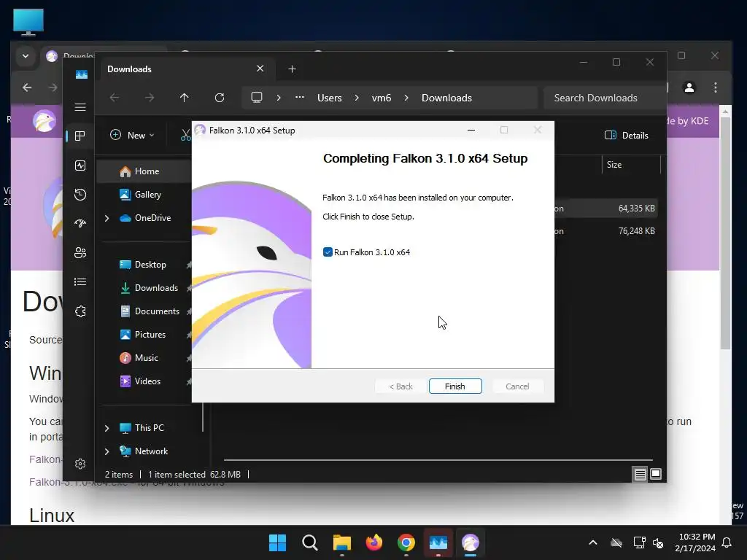Viewport: 747px width, 560px height.
Task: Open Processes icon in sidebar
Action: coord(80,136)
